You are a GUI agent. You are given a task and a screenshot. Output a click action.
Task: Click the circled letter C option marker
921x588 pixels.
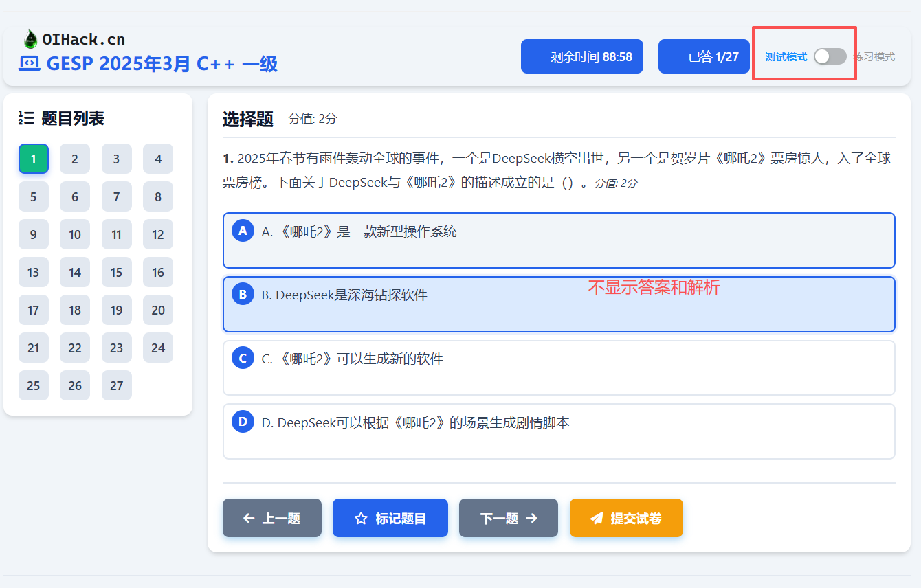coord(243,358)
